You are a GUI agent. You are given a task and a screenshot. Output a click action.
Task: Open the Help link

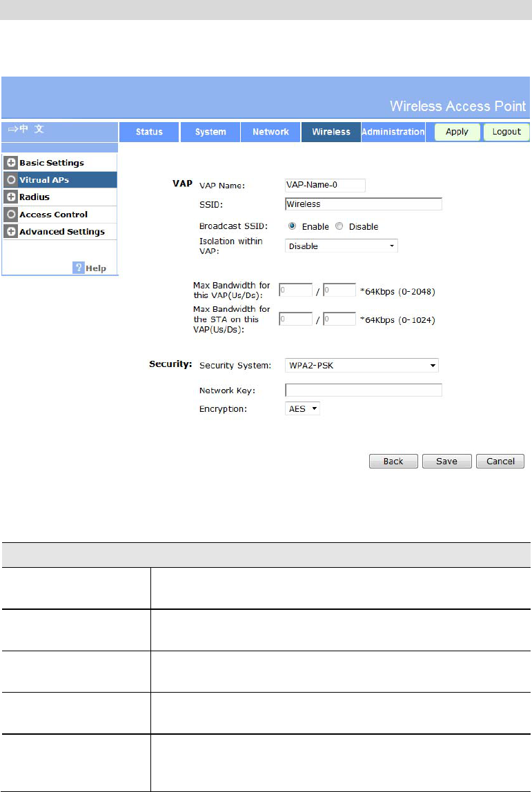pyautogui.click(x=95, y=268)
